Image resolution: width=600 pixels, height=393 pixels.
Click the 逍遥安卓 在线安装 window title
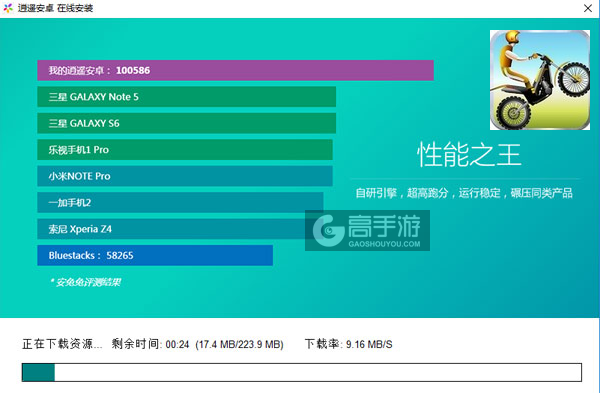click(55, 8)
